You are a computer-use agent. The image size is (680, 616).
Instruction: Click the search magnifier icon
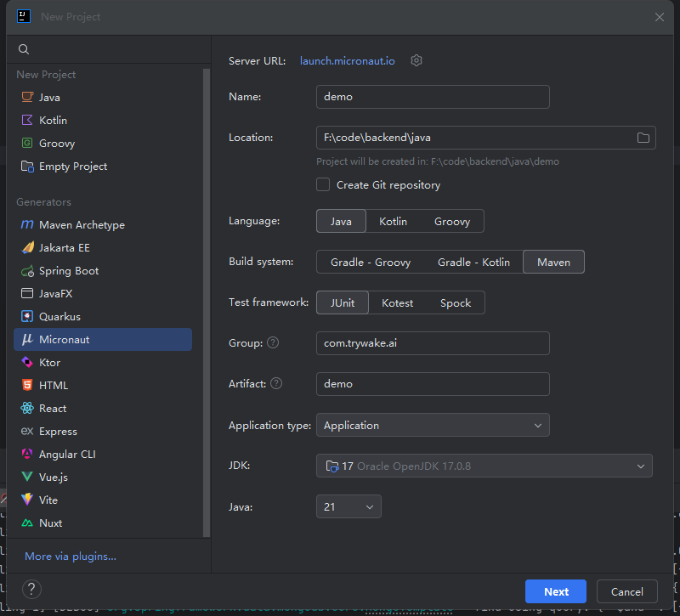coord(24,49)
